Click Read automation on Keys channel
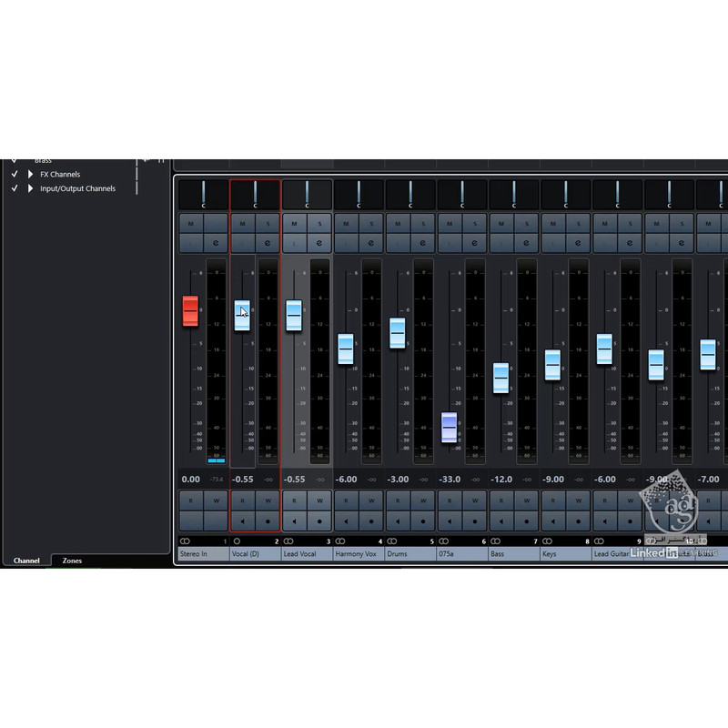This screenshot has width=728, height=728. (x=553, y=500)
